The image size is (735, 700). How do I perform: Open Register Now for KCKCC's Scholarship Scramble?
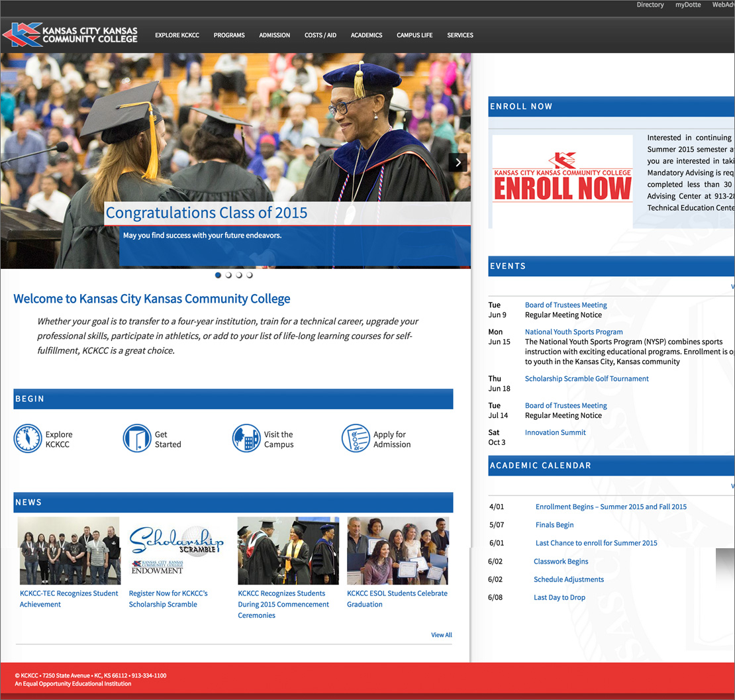click(x=168, y=599)
